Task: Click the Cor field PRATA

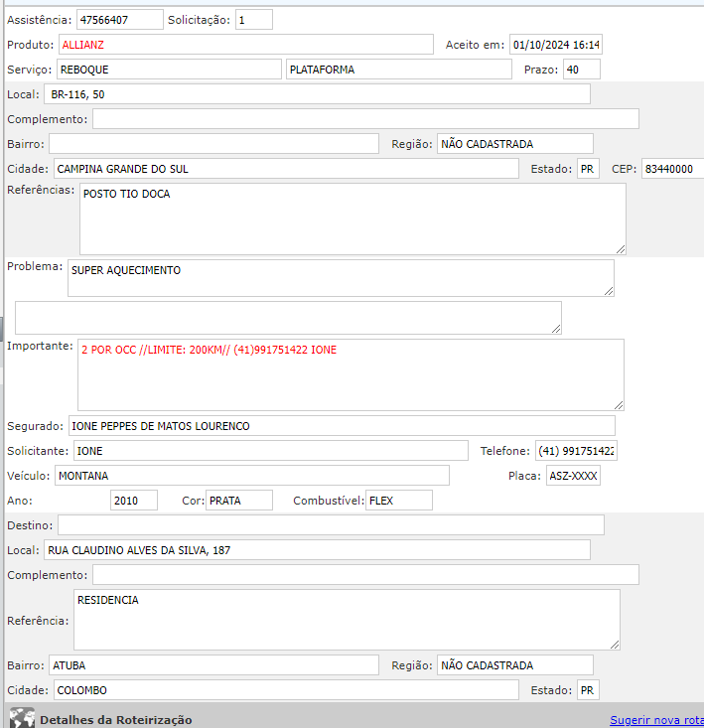Action: [x=239, y=501]
